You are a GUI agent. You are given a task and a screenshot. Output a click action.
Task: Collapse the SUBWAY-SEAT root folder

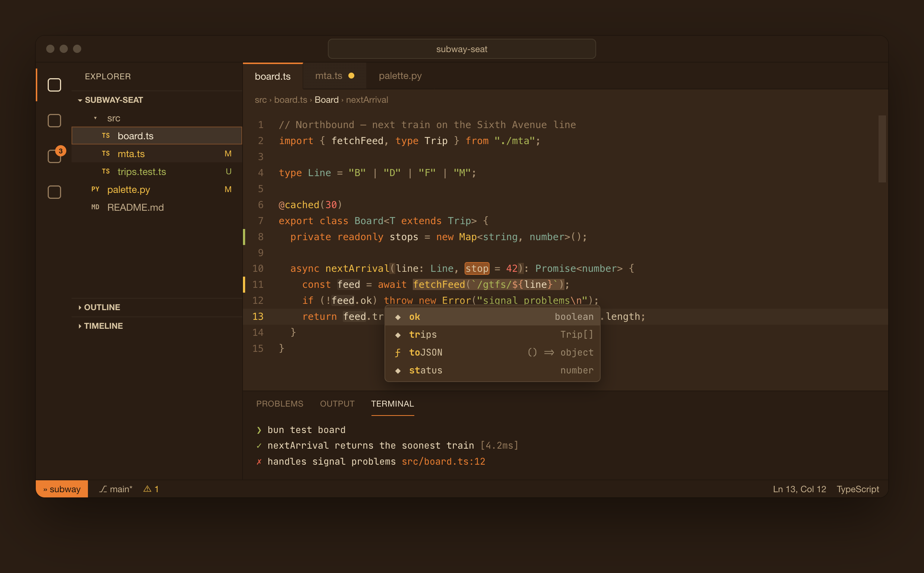pos(80,100)
